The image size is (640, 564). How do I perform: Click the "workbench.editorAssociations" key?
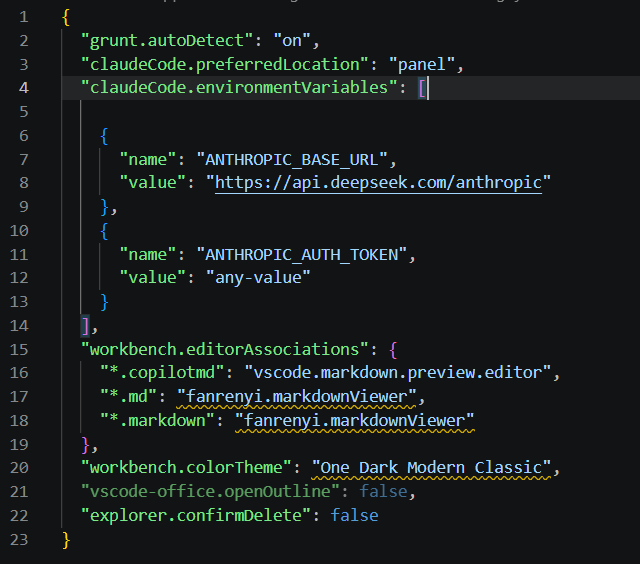point(225,350)
